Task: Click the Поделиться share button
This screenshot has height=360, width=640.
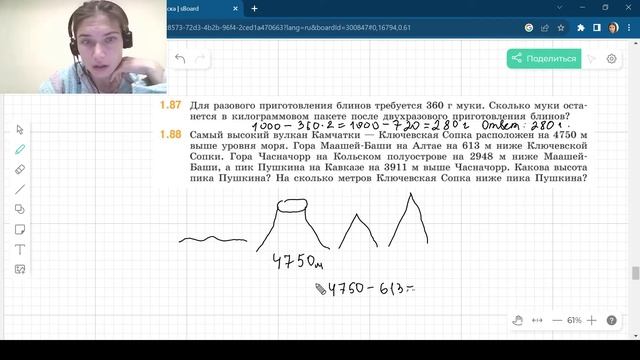Action: (x=544, y=59)
